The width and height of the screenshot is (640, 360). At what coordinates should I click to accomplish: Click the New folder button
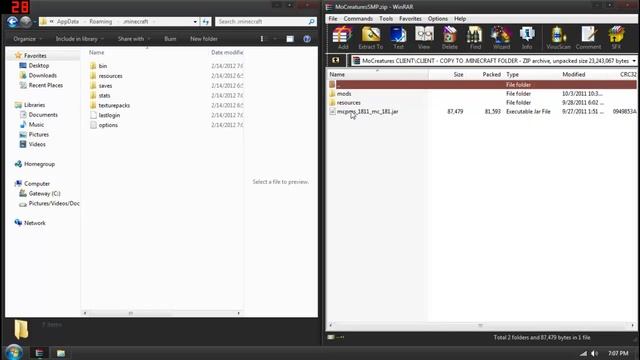204,39
